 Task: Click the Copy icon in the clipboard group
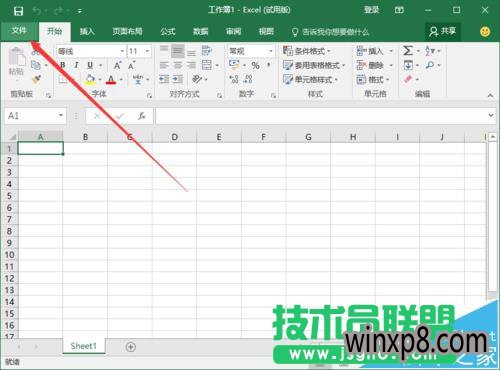(x=35, y=65)
